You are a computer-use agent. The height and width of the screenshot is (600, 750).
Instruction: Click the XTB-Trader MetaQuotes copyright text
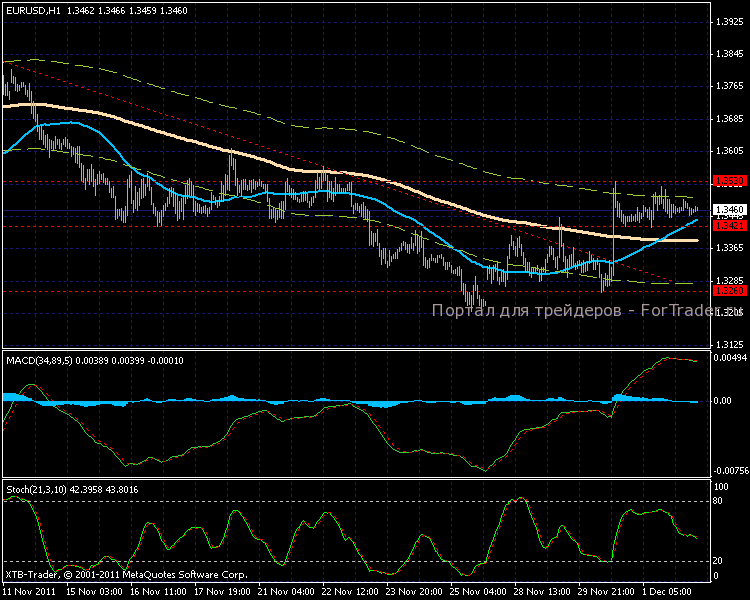tap(125, 575)
